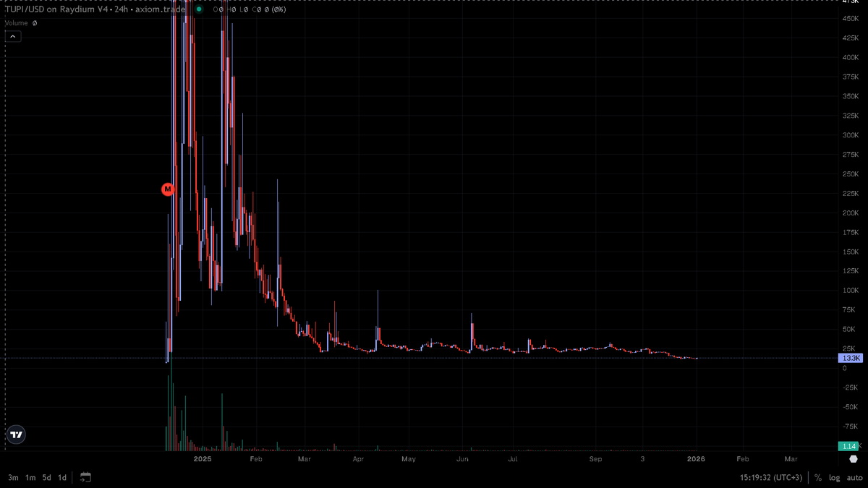
Task: Select the 1m time range
Action: click(x=30, y=478)
